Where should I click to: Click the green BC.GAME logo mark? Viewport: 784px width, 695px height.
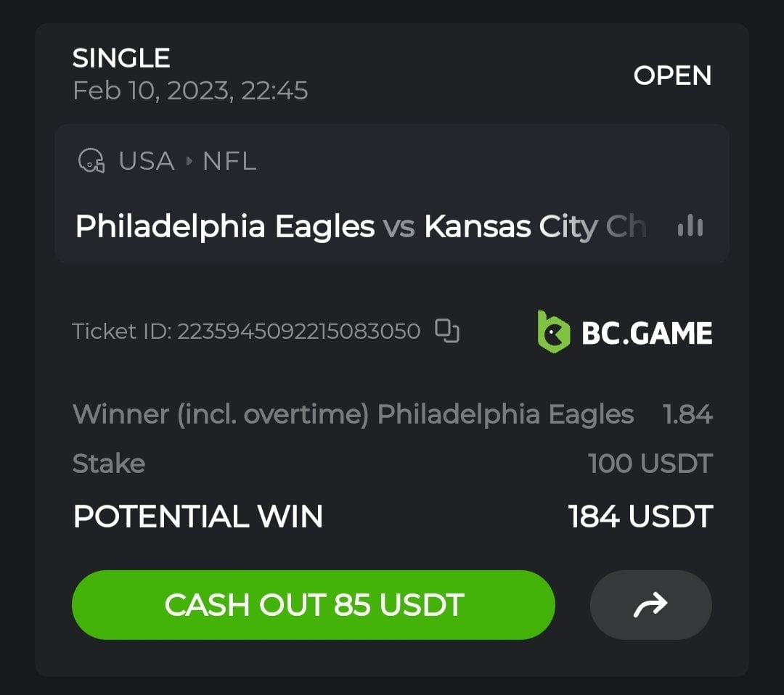click(553, 332)
